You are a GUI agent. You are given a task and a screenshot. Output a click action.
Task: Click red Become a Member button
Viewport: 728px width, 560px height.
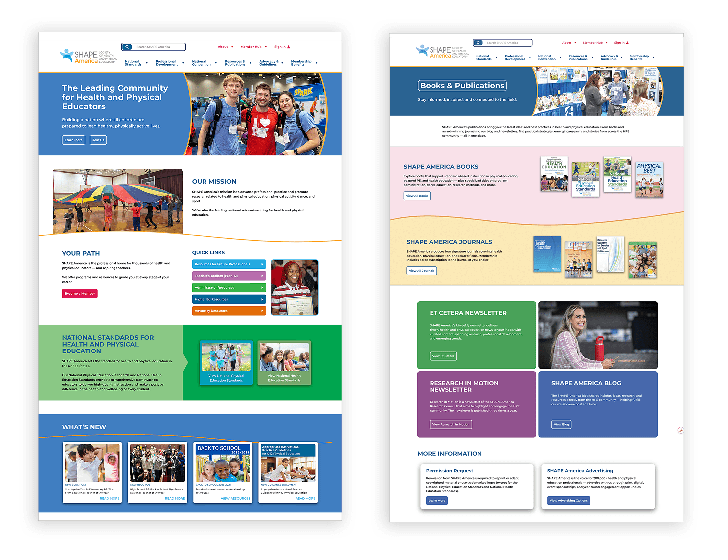click(x=80, y=293)
